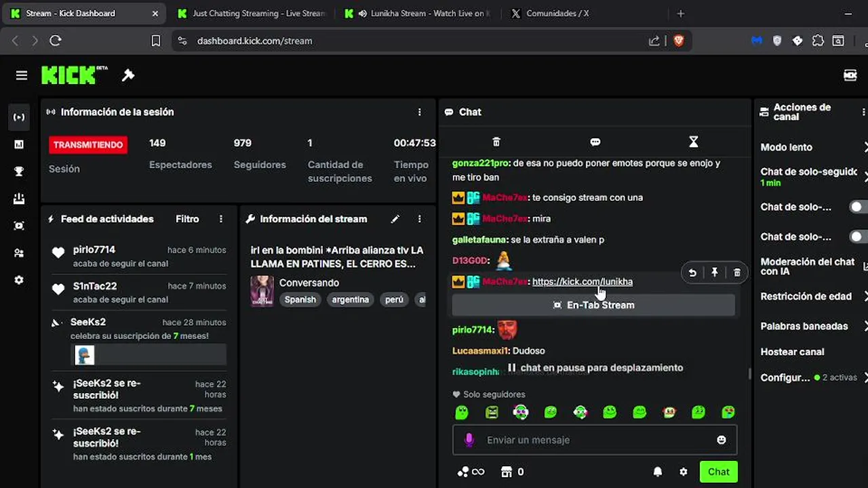The image size is (868, 488).
Task: Open Información del stream three-dot menu
Action: [420, 219]
